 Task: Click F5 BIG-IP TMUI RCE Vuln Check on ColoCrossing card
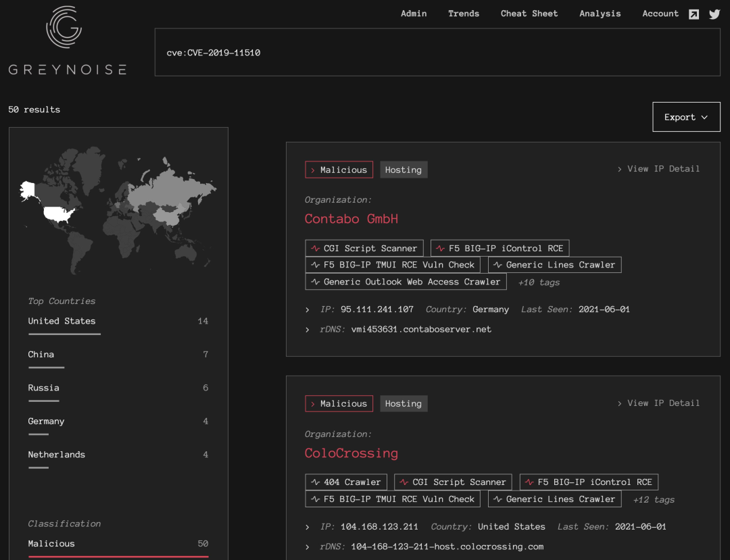pyautogui.click(x=393, y=499)
